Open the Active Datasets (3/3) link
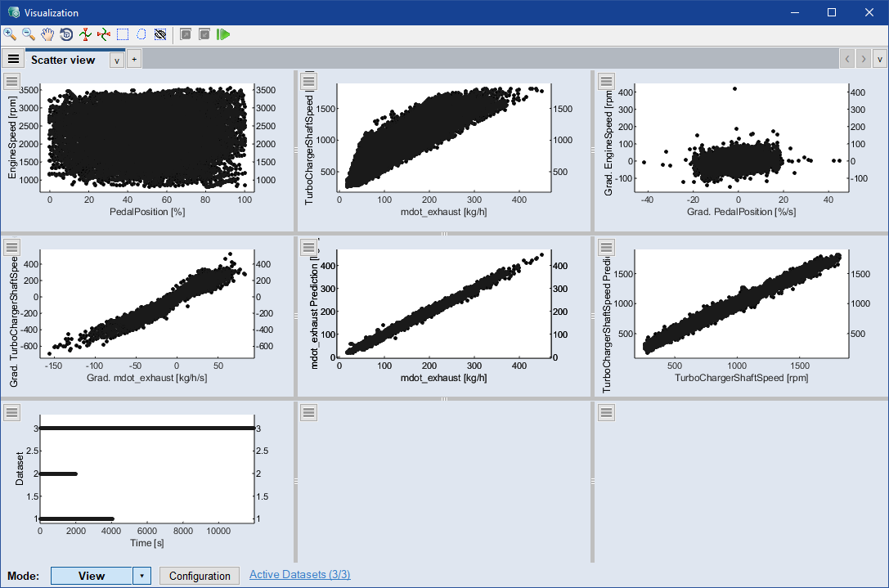 [299, 575]
